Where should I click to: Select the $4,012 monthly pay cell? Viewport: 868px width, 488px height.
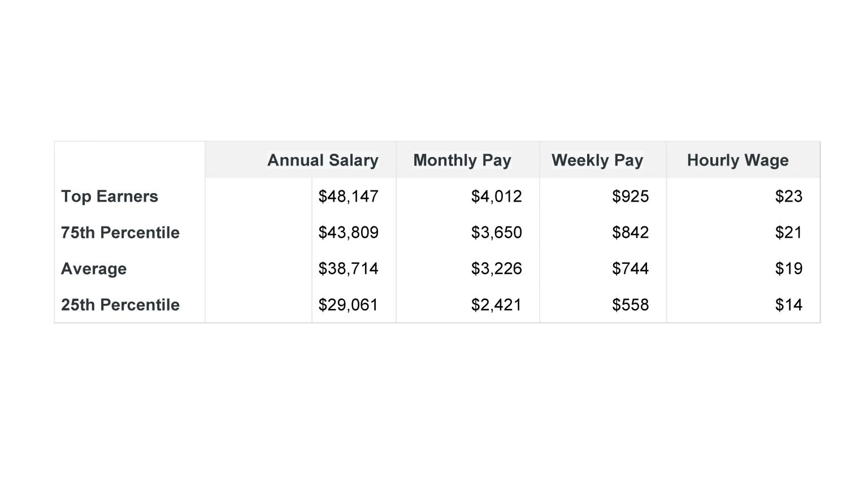pyautogui.click(x=496, y=197)
